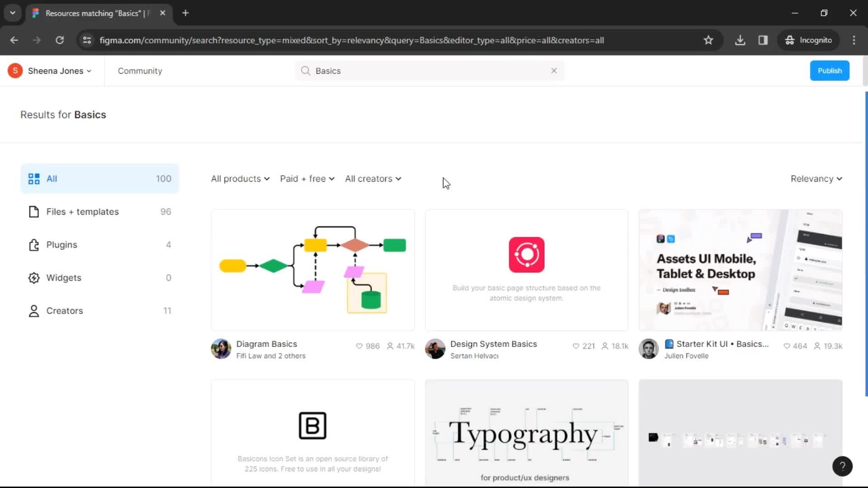Click the Creators person icon

[34, 311]
